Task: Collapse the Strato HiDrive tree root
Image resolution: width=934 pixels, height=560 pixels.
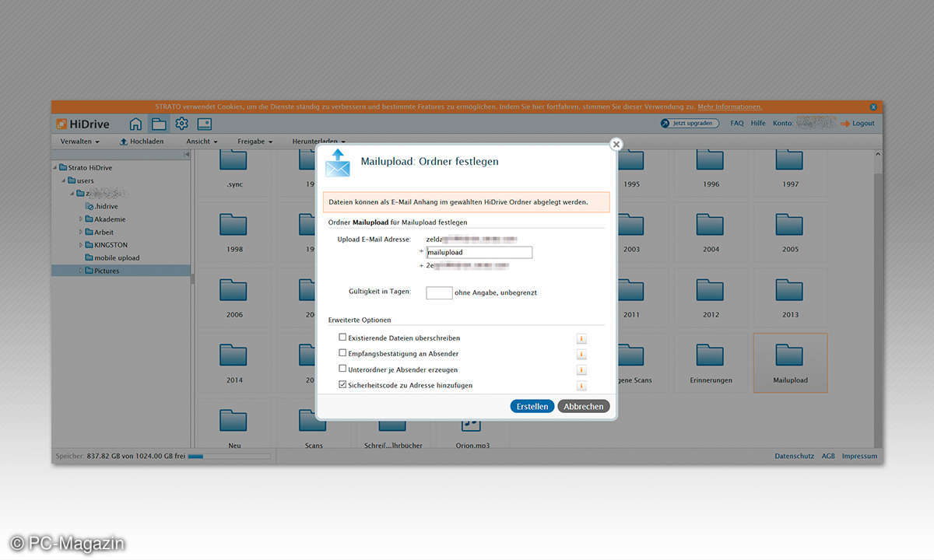Action: point(55,167)
